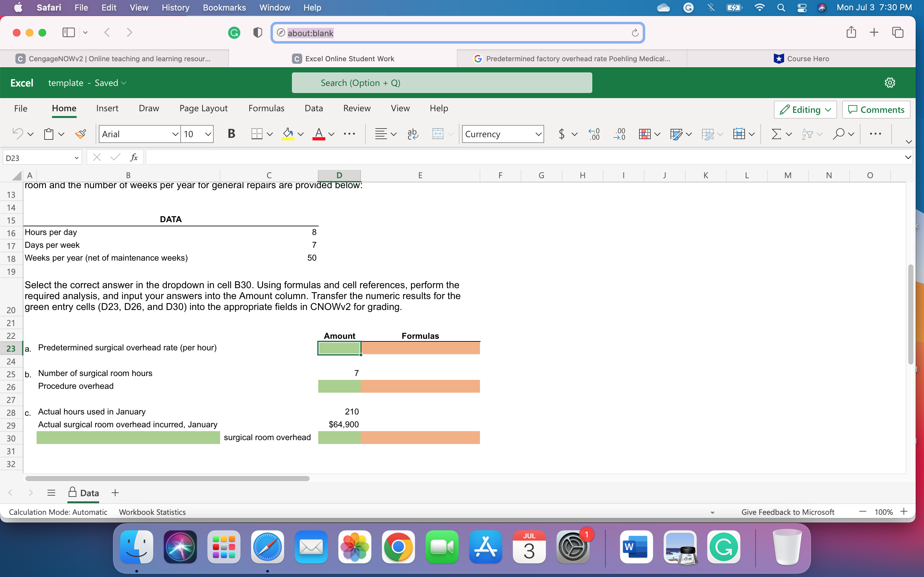Click the Format Painter brush icon
The image size is (924, 577).
[x=80, y=134]
